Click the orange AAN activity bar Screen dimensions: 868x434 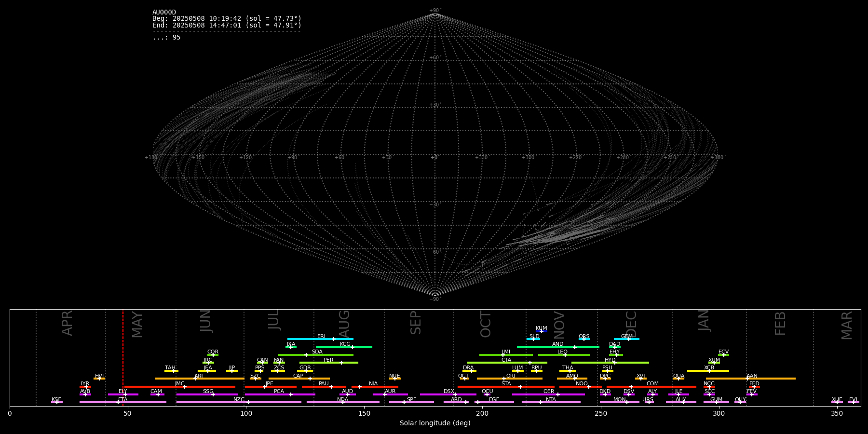(751, 379)
